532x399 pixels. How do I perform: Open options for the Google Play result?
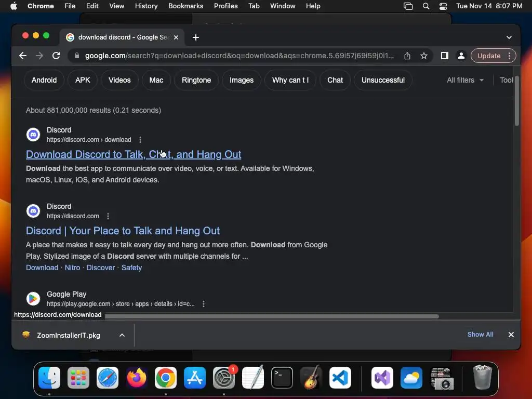coord(204,304)
